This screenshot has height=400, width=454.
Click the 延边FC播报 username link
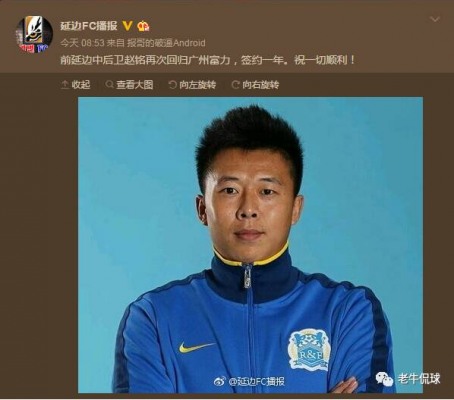coord(89,26)
